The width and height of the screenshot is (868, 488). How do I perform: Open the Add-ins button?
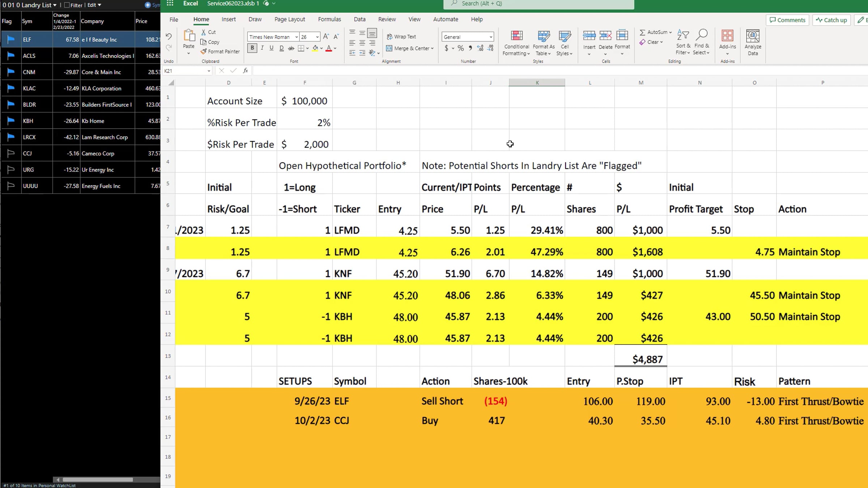pos(727,43)
